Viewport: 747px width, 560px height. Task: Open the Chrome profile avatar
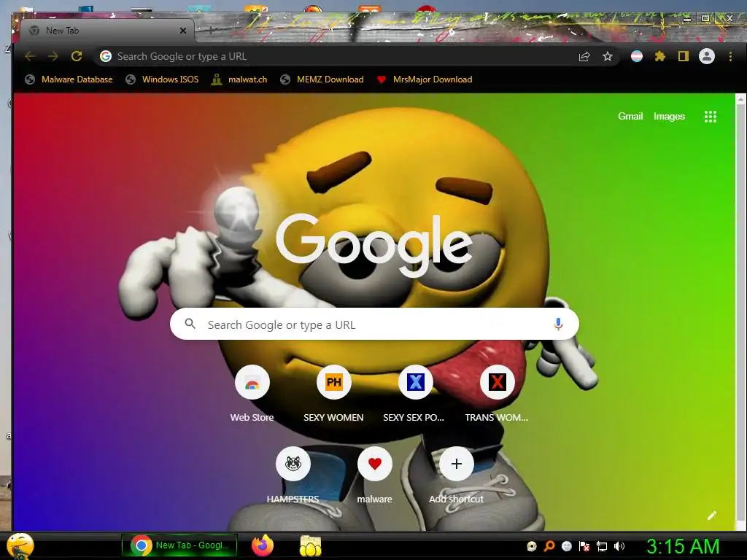coord(706,56)
